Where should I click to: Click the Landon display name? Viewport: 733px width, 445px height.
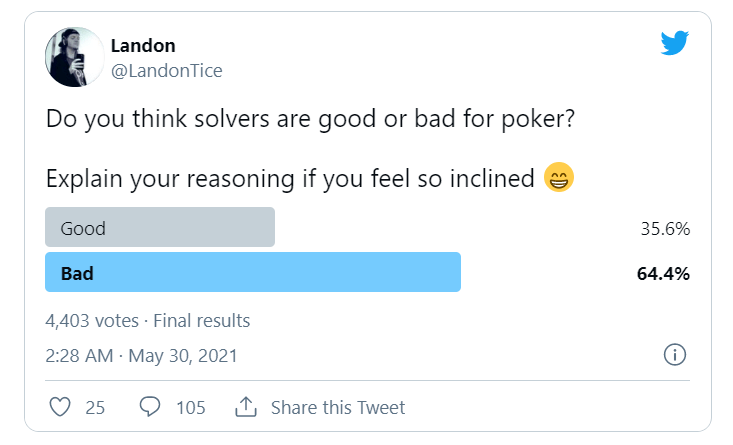click(x=143, y=46)
